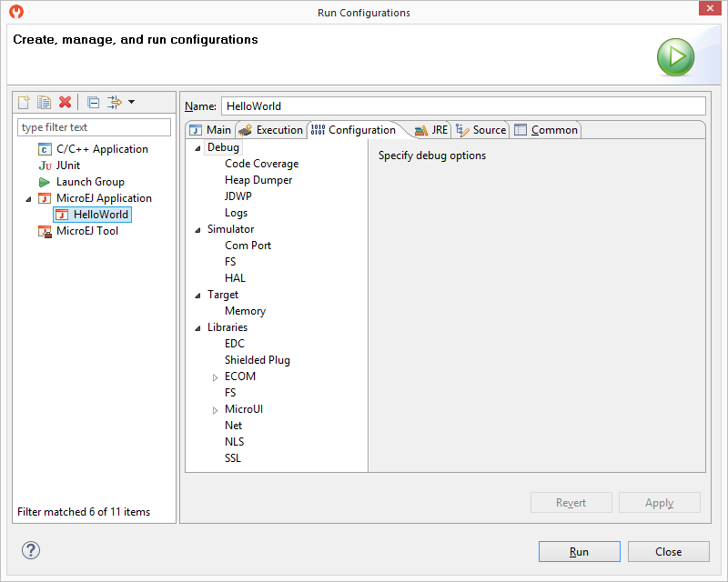Click the Duplicate configuration icon
Screen dimensions: 728x582
pos(44,102)
